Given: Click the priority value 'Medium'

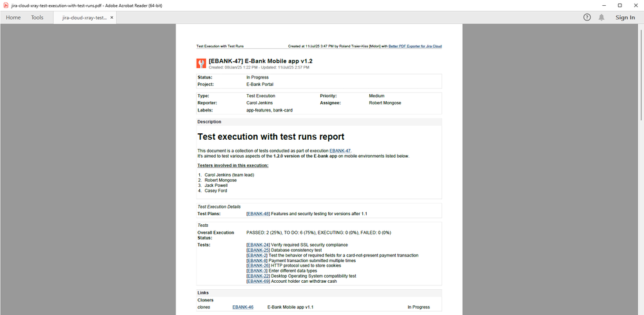Looking at the screenshot, I should click(376, 96).
